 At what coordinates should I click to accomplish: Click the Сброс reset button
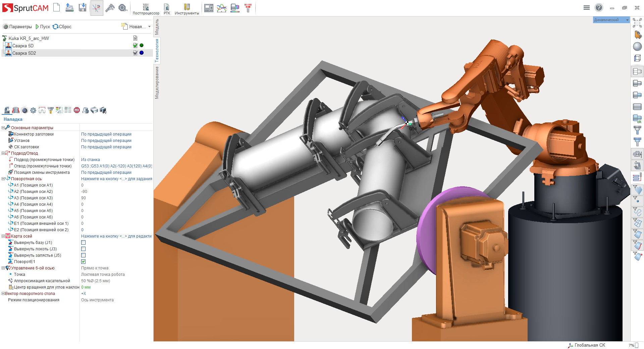pyautogui.click(x=62, y=27)
